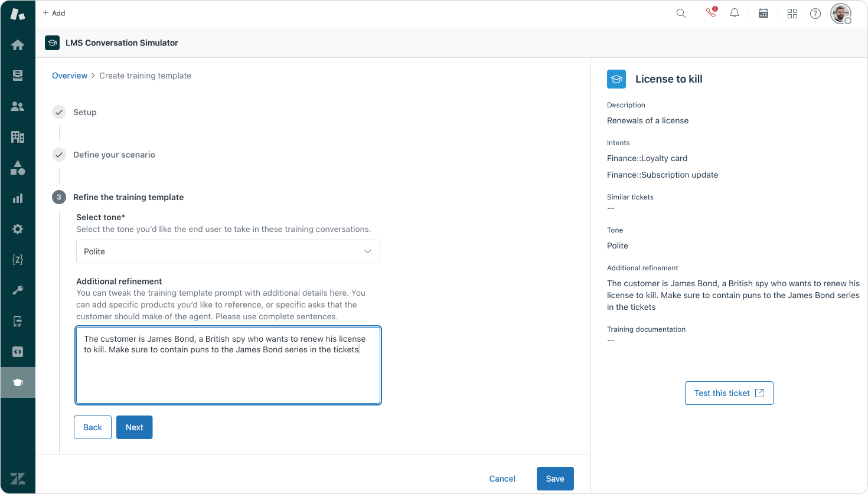The height and width of the screenshot is (494, 868).
Task: Click the LMS Conversation Simulator app icon
Action: (x=52, y=42)
